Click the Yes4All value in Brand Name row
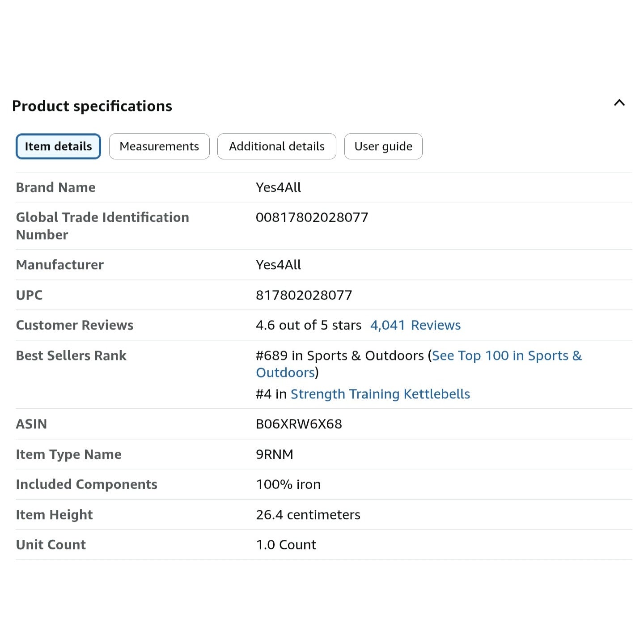Image resolution: width=644 pixels, height=644 pixels. (278, 187)
